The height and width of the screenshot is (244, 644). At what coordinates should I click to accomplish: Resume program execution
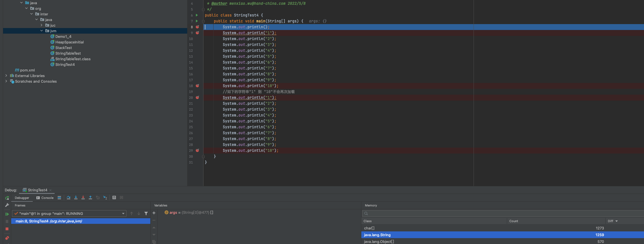point(7,214)
